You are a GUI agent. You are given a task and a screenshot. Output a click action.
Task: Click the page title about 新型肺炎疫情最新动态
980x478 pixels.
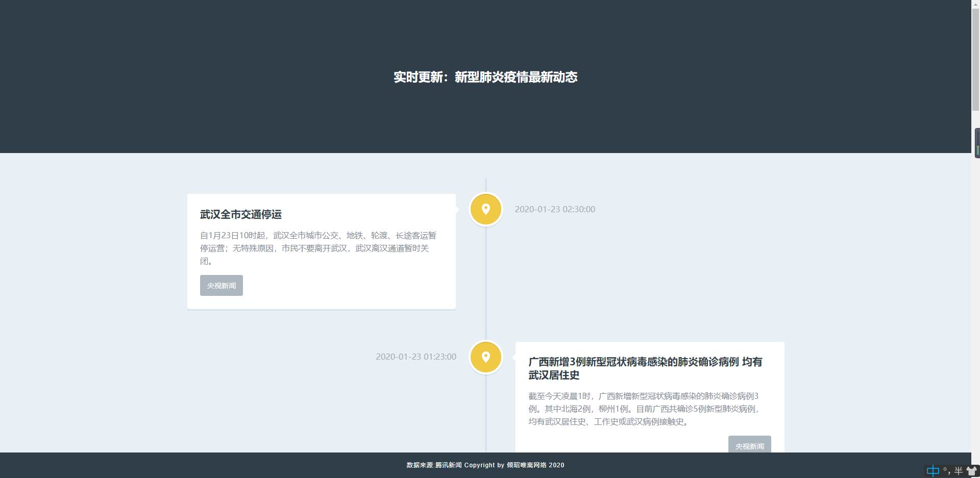coord(485,77)
